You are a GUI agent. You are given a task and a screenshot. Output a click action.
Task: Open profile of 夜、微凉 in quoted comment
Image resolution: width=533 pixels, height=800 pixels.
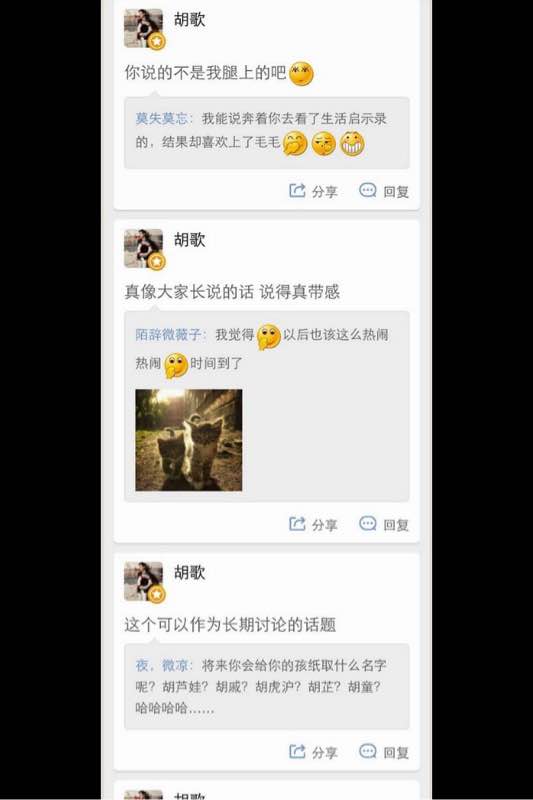pos(162,665)
